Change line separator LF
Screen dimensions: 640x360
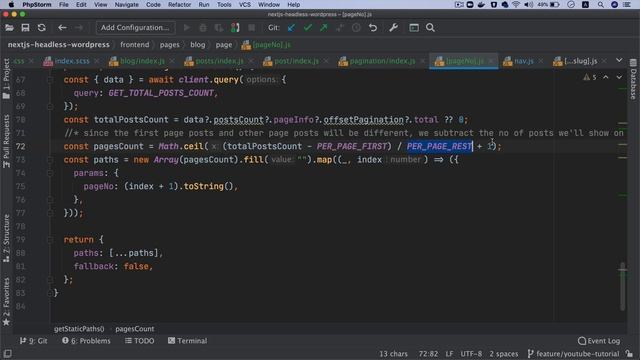click(x=449, y=353)
